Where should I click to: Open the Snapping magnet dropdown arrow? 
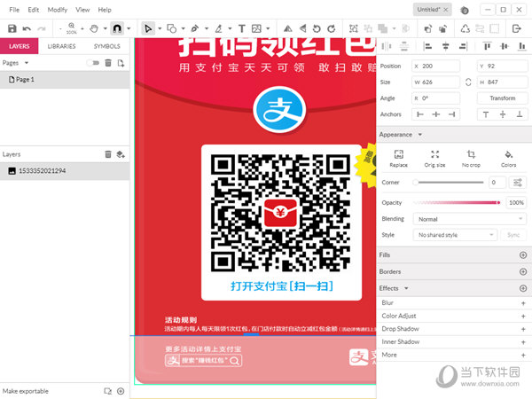[x=129, y=29]
